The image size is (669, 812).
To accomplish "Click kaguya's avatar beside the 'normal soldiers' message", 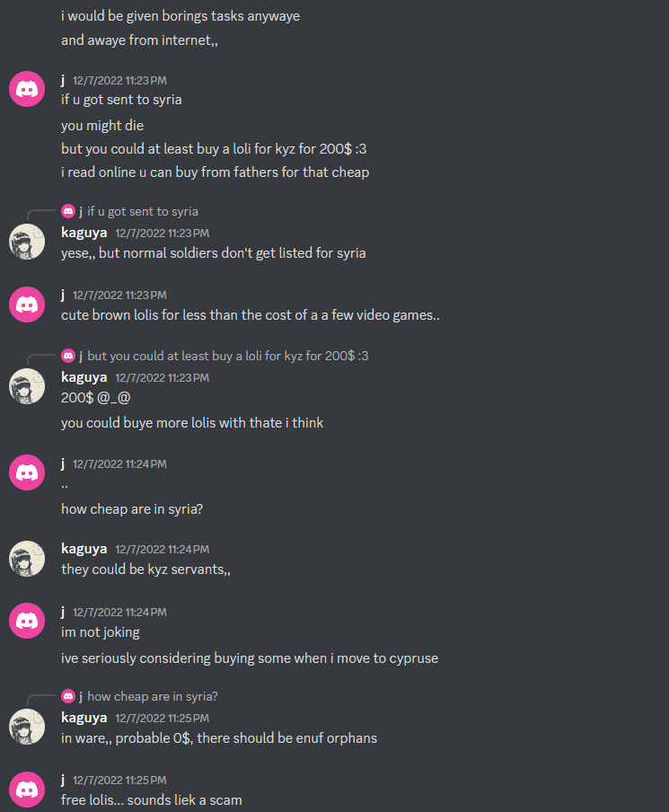I will 27,242.
